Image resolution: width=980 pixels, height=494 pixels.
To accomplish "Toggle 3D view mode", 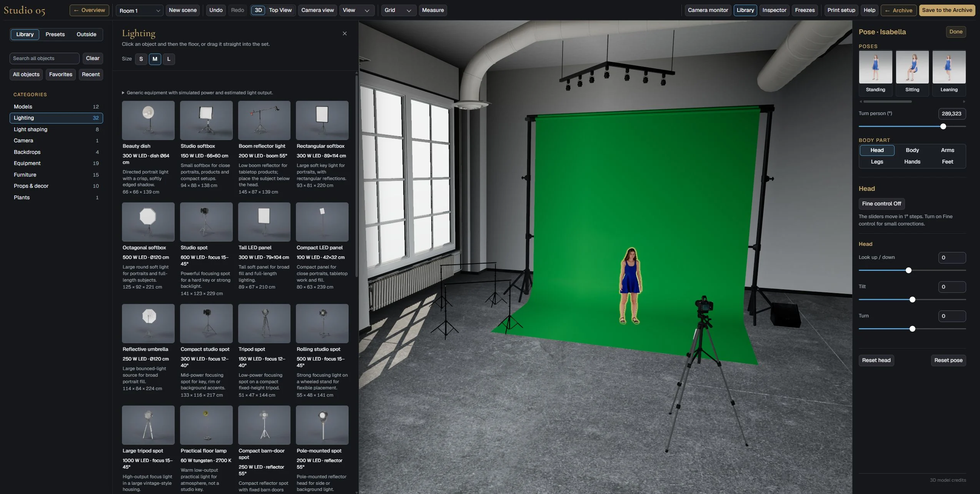I will [x=258, y=10].
